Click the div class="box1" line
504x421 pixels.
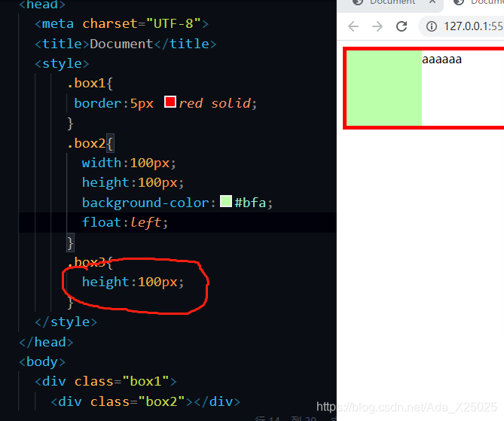click(105, 382)
